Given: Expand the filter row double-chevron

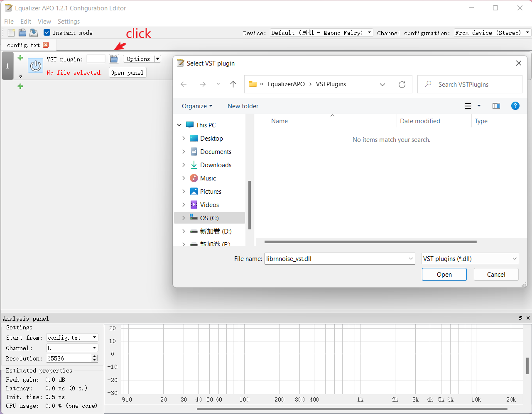Looking at the screenshot, I should point(20,76).
